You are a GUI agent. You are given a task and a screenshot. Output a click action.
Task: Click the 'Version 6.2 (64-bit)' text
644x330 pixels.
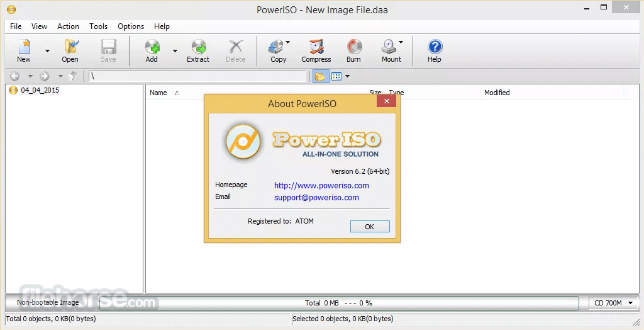360,171
